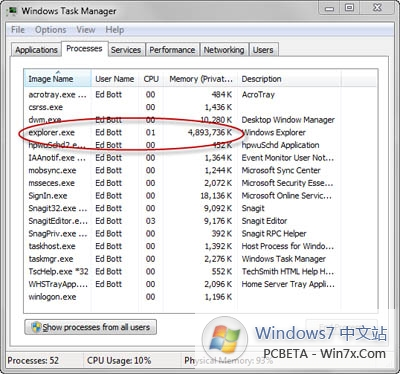Select the explorer.exe process
Viewport: 400px width, 374px height.
(x=200, y=133)
